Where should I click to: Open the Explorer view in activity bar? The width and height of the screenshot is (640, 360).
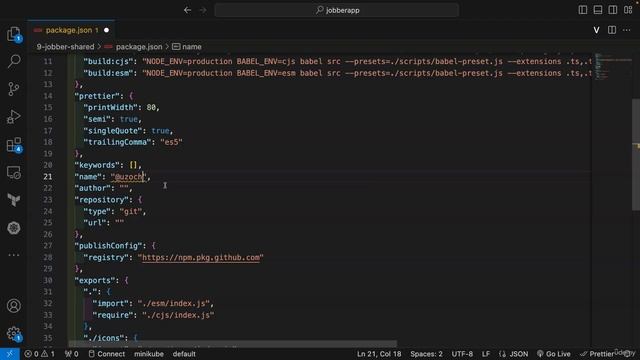coord(14,33)
